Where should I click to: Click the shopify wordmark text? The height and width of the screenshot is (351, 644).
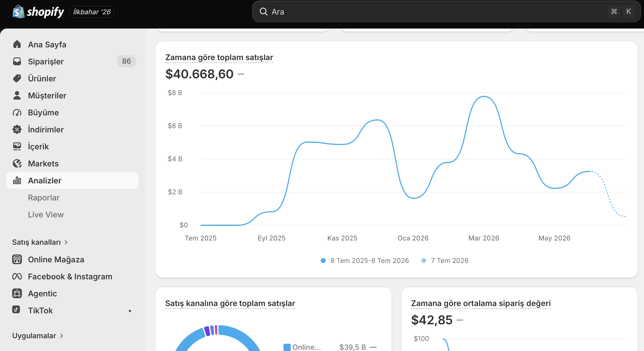[46, 12]
